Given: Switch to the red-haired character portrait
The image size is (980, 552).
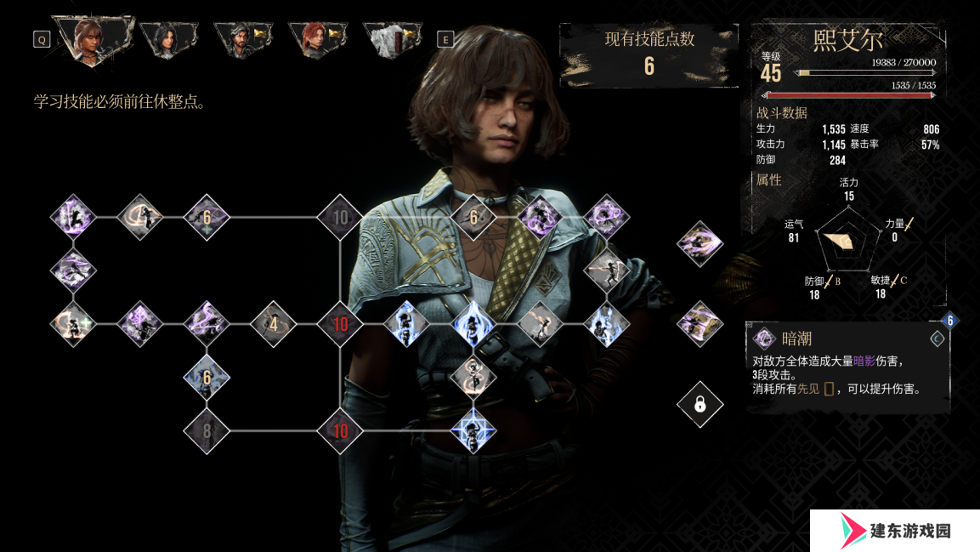Looking at the screenshot, I should pyautogui.click(x=318, y=39).
